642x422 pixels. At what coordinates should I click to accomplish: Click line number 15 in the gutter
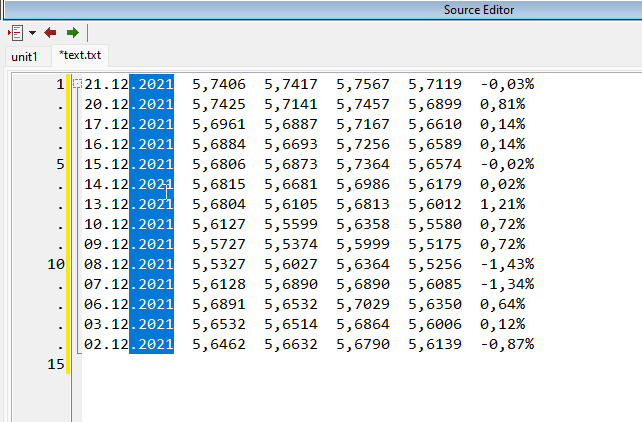56,364
